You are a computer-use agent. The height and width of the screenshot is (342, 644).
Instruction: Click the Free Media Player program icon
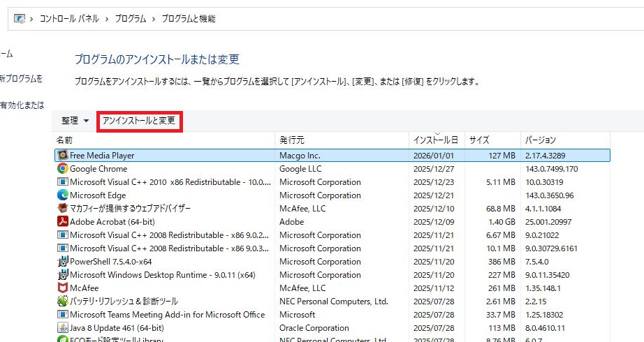(62, 156)
